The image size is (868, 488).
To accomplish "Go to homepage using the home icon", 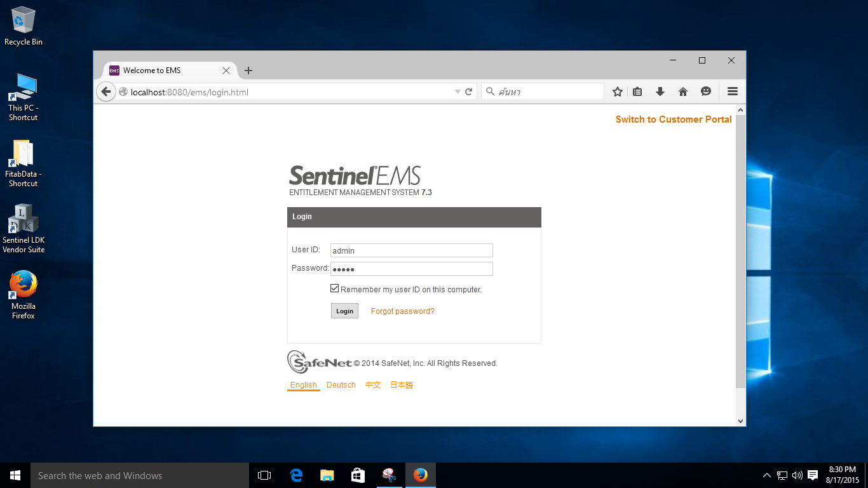I will click(682, 91).
